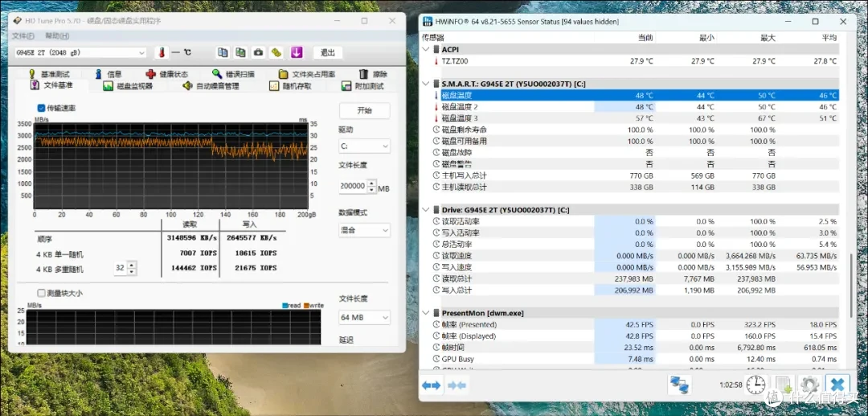868x416 pixels.
Task: Switch to the 自动噪音管理 tab
Action: tap(211, 86)
